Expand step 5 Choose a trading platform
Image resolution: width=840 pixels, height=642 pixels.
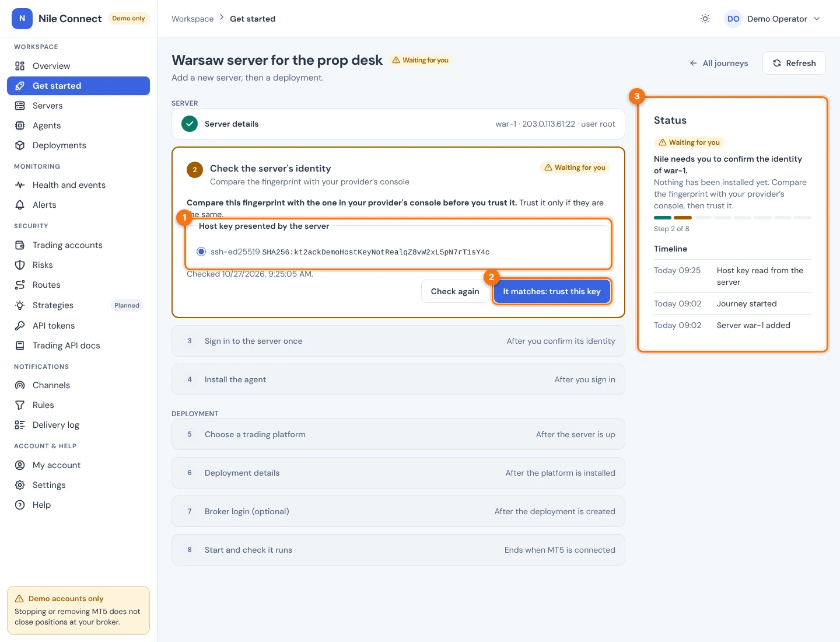398,434
